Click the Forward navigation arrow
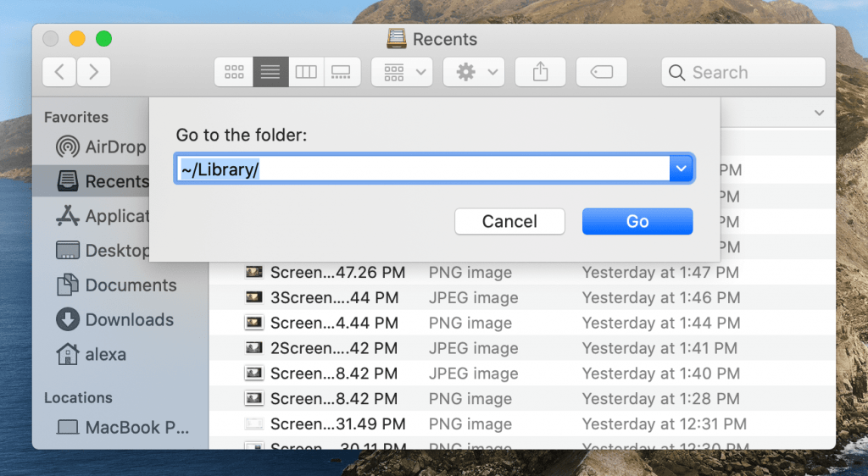868x476 pixels. pyautogui.click(x=94, y=72)
